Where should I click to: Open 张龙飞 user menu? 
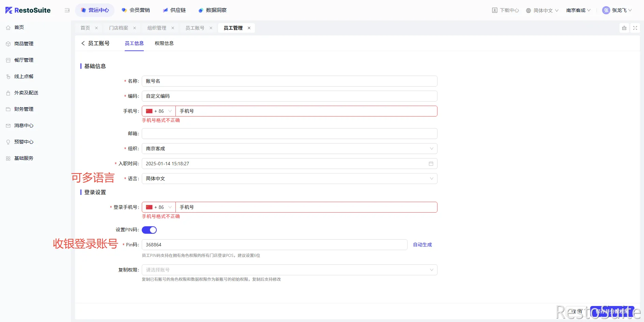pos(617,10)
